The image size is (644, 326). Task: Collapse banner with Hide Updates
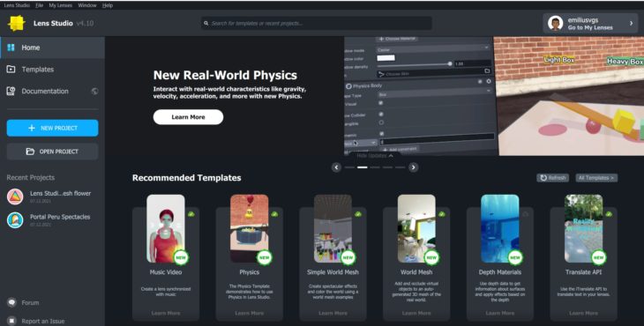(375, 156)
